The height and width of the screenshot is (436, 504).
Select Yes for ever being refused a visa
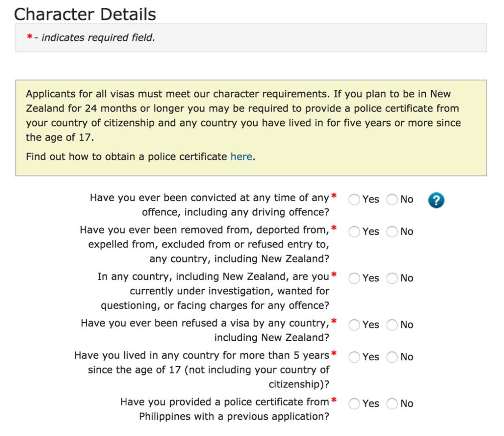tap(354, 325)
